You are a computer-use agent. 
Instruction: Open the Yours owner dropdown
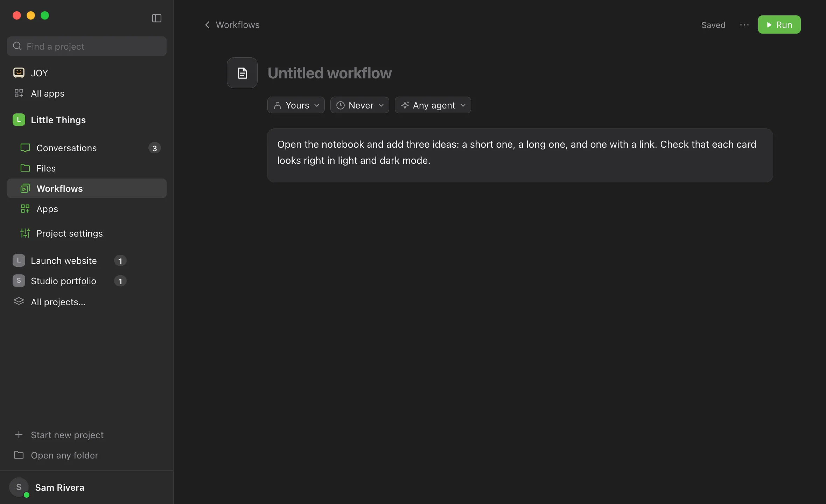[296, 105]
